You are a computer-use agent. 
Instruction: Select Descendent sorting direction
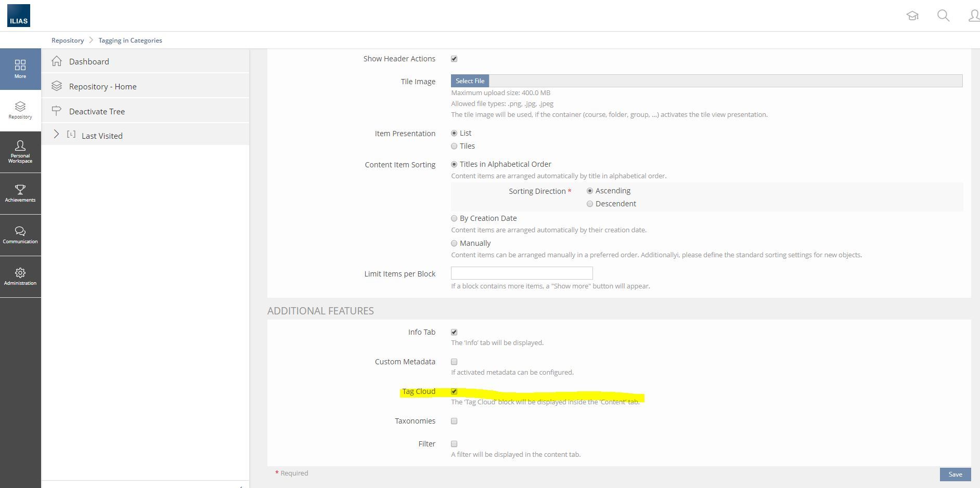point(590,204)
